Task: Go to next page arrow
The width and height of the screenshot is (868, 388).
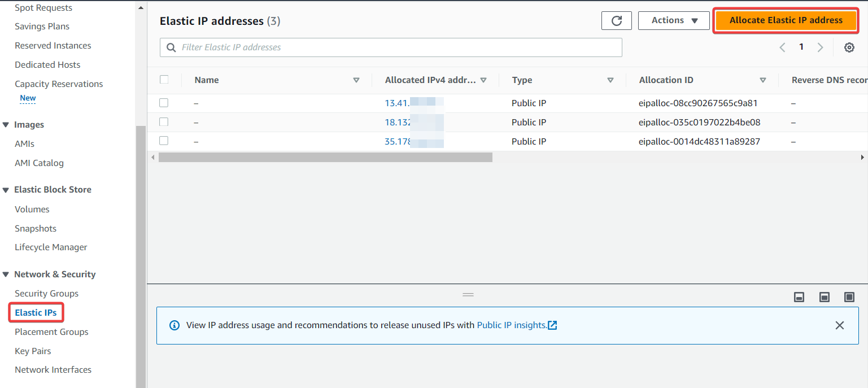Action: (820, 47)
